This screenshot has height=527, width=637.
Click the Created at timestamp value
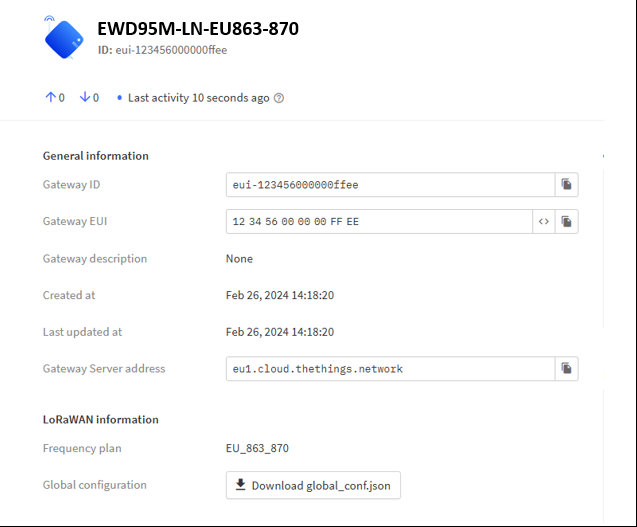pos(279,295)
